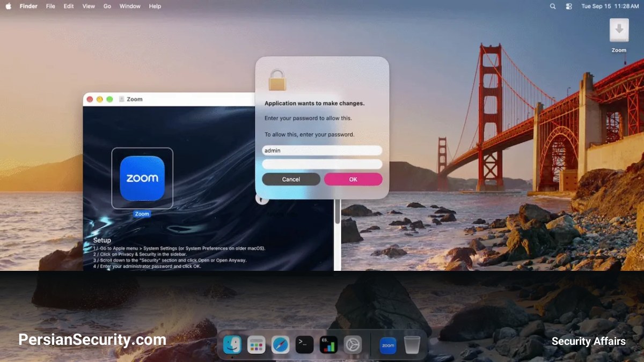The width and height of the screenshot is (644, 362).
Task: Close the Zoom installer window
Action: (x=90, y=99)
